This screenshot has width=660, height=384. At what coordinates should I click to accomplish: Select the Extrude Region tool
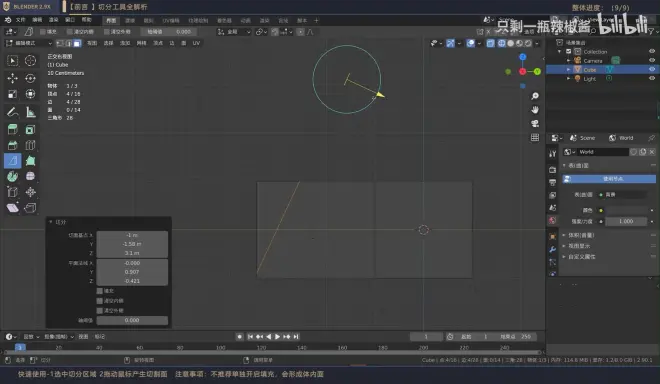13,129
